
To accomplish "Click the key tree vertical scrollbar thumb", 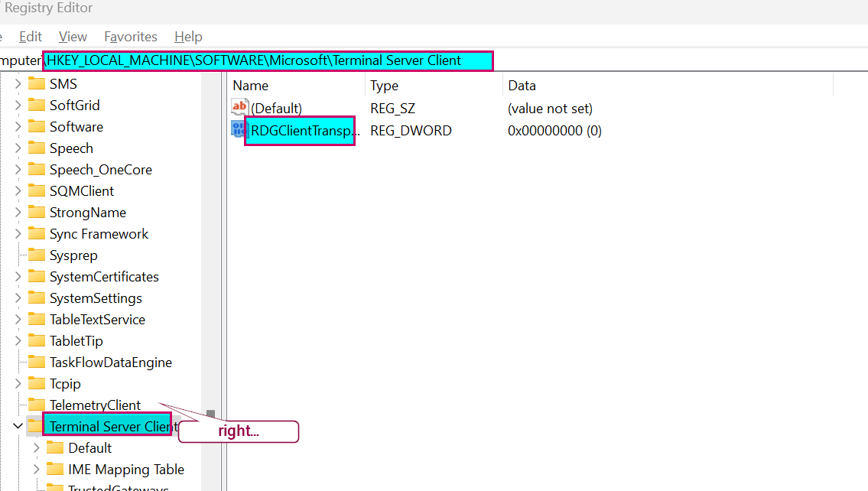I will [x=210, y=415].
